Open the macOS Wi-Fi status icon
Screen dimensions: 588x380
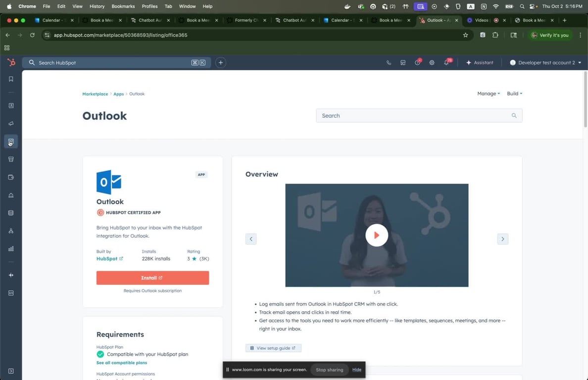[496, 6]
